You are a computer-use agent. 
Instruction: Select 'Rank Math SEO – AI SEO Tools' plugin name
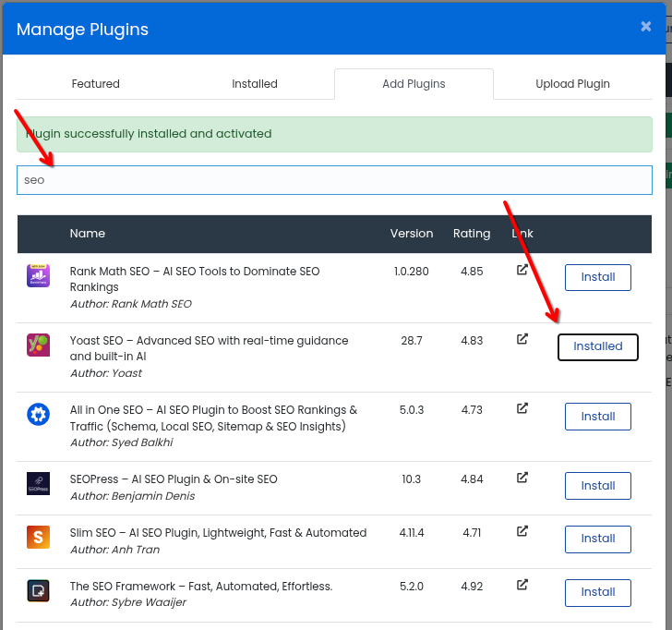tap(195, 279)
